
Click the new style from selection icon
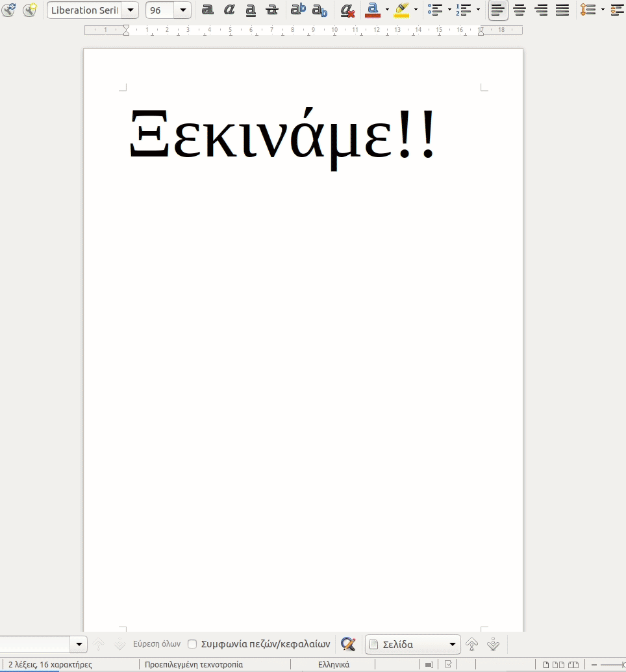click(x=30, y=10)
